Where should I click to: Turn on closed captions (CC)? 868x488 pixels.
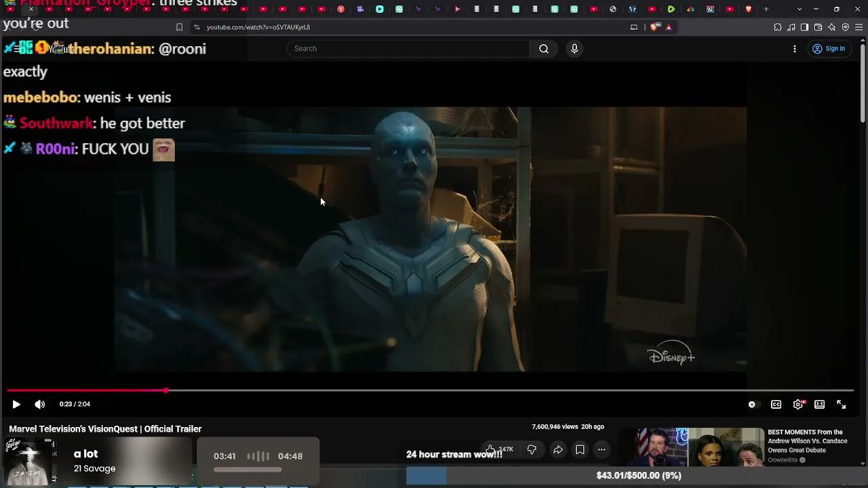click(776, 405)
